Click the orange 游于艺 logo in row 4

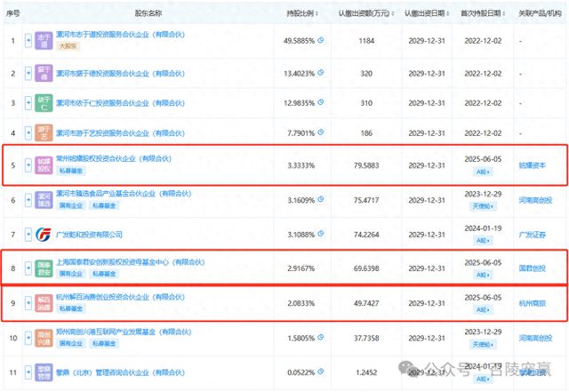pos(44,132)
